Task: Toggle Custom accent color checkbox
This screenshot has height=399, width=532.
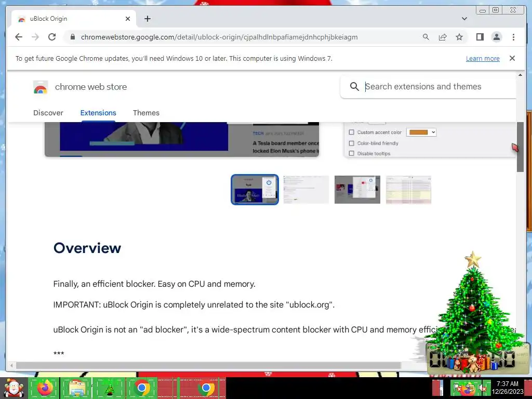Action: (352, 132)
